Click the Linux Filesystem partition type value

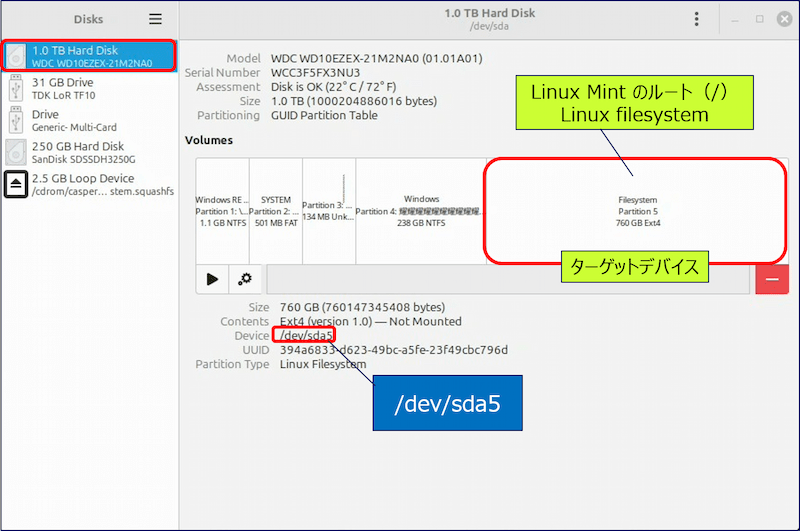(323, 364)
